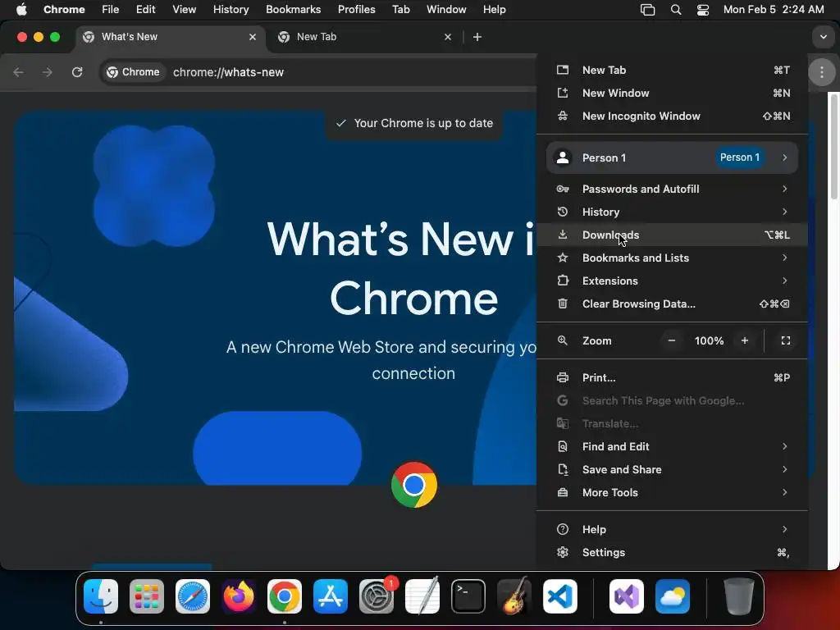Open the Profiles menu in menu bar
Screen dimensions: 840x630
(356, 10)
